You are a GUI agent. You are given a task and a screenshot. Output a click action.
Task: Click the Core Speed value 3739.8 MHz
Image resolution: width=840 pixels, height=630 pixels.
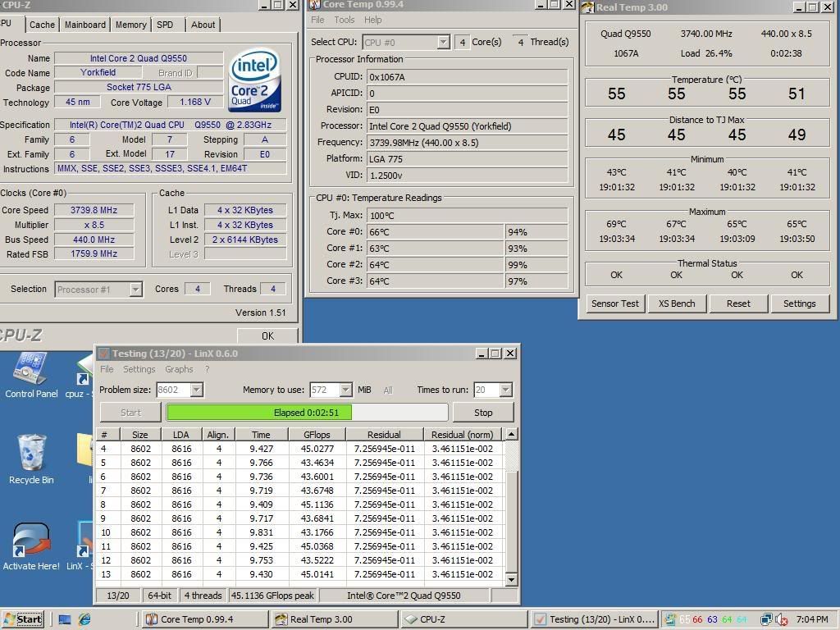pos(94,210)
